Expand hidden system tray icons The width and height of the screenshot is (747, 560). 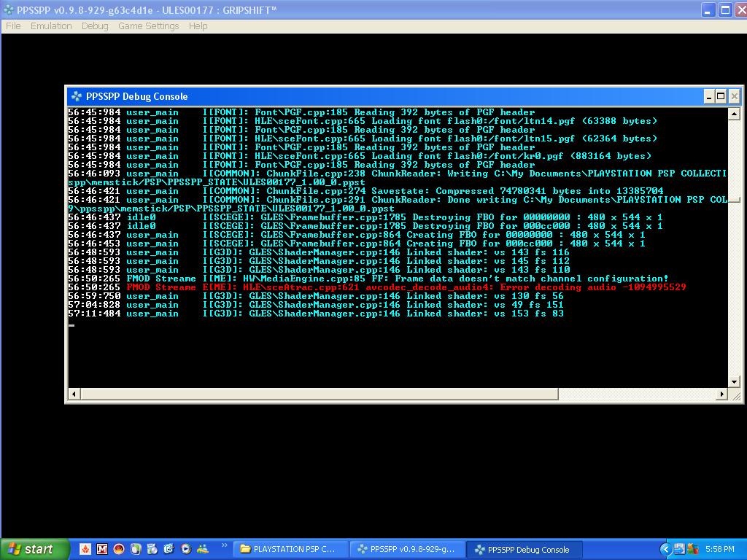(x=665, y=549)
